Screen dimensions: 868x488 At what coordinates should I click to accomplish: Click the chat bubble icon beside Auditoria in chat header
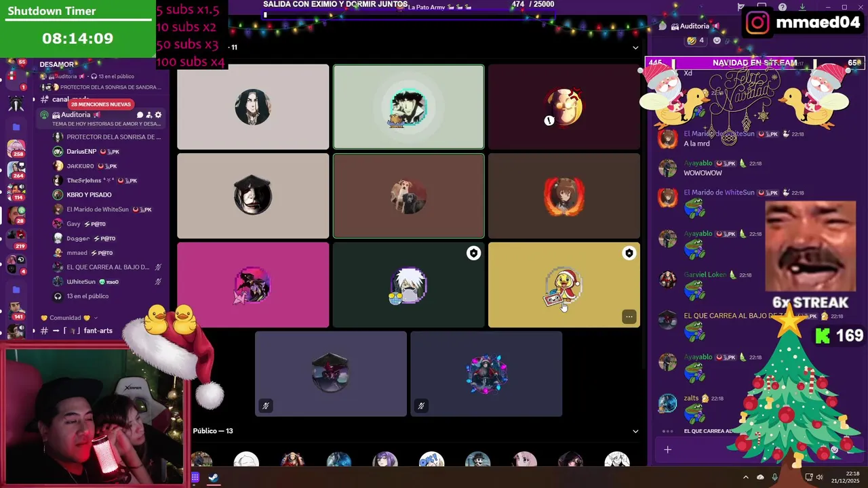663,26
